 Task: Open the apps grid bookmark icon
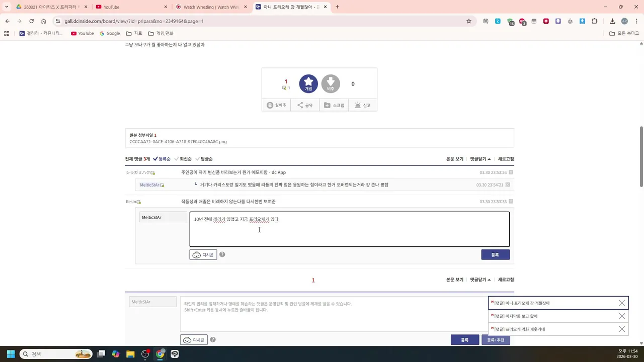point(7,33)
